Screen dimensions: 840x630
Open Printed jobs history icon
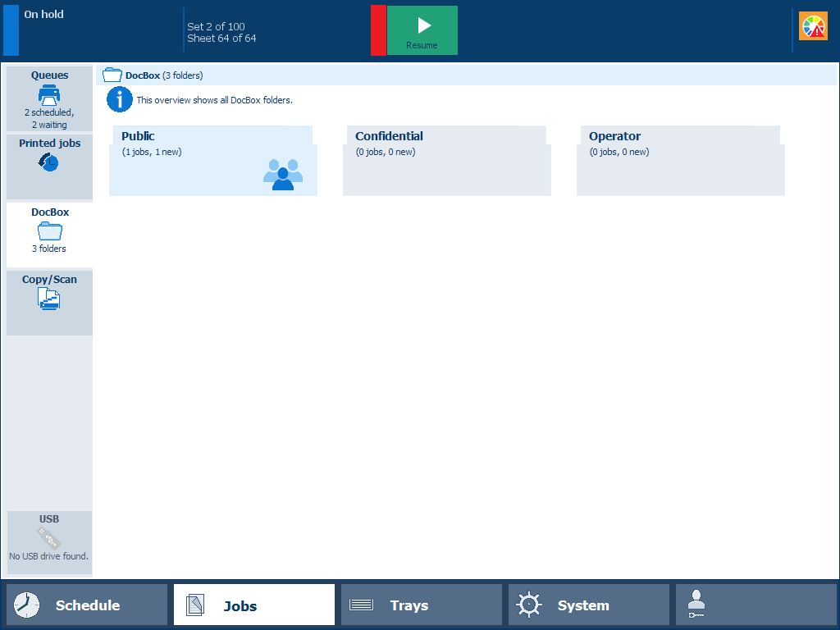(x=48, y=162)
